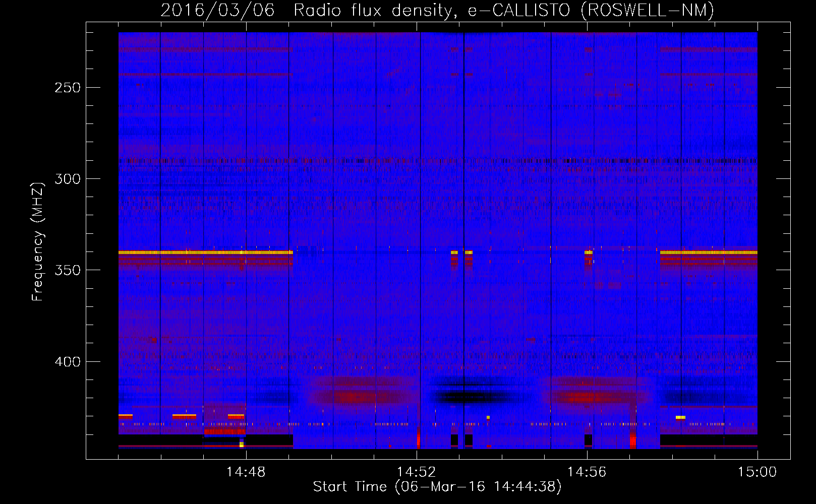Click the 'Frequency (MHZ)' axis title

click(x=38, y=241)
